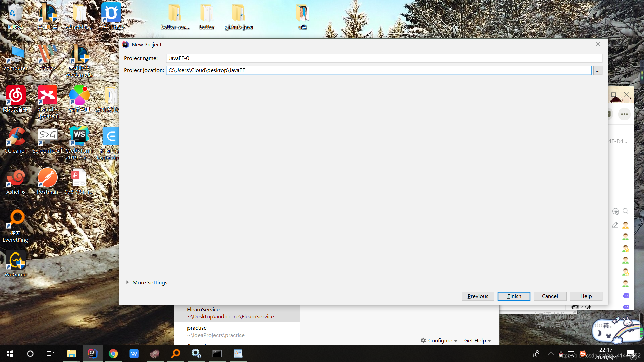Screen dimensions: 644x362
Task: Focus the Project location text field
Action: tap(378, 70)
